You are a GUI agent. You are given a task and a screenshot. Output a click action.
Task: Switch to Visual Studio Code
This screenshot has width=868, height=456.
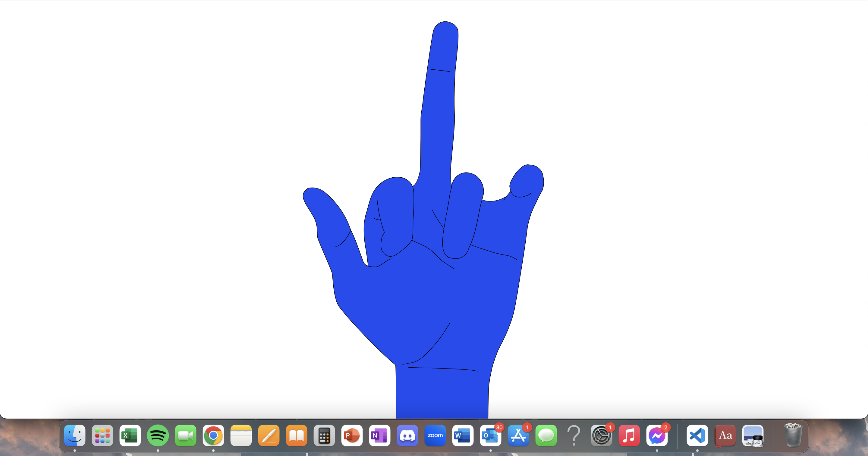click(x=697, y=435)
